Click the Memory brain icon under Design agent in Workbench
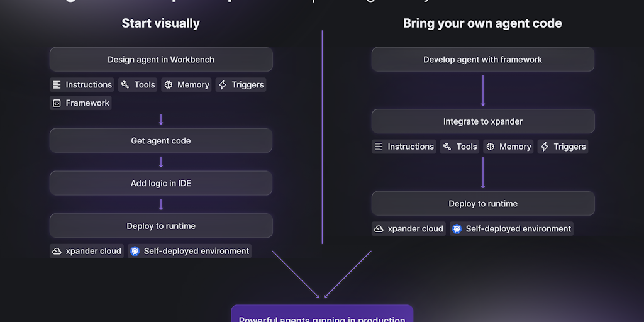Viewport: 644px width, 322px height. pos(168,85)
